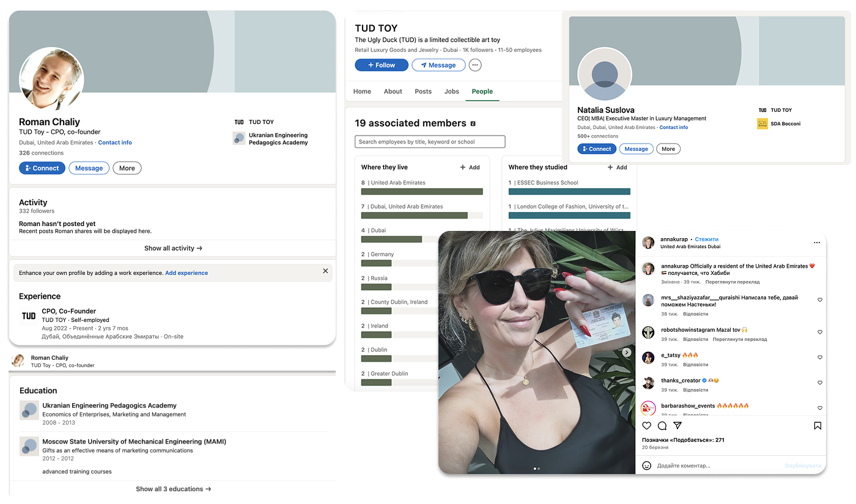Open More menu on Natalia Suslova's profile
Viewport: 856px width, 504px height.
(668, 149)
